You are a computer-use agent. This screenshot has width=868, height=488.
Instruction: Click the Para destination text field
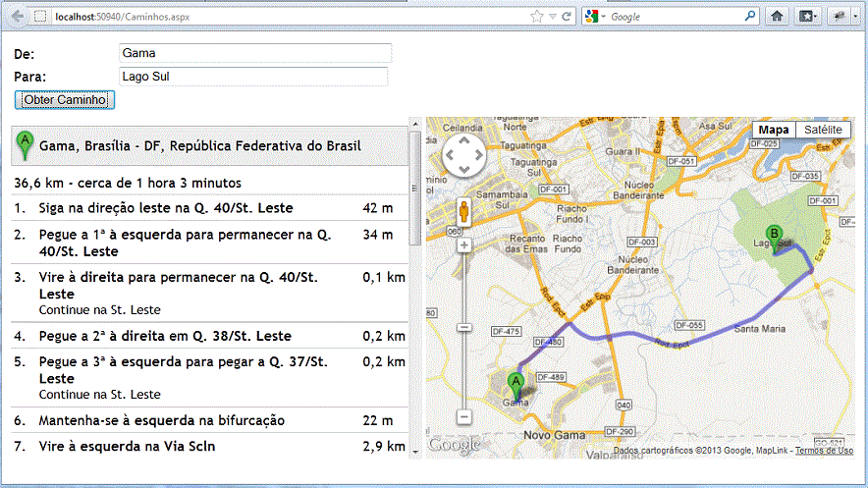point(252,77)
